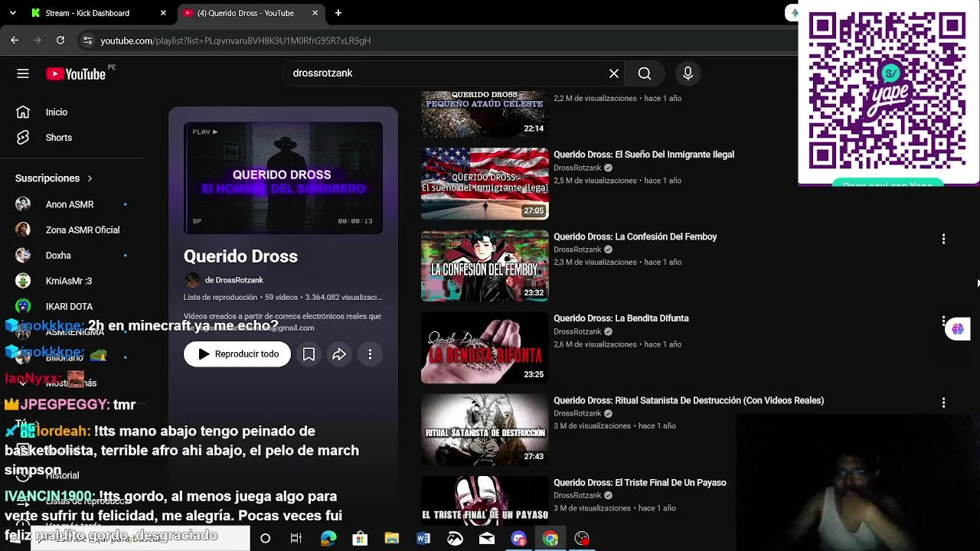Play the playlist cover El Hombre Del Sombrero
Screen dimensions: 980x551
(x=283, y=178)
